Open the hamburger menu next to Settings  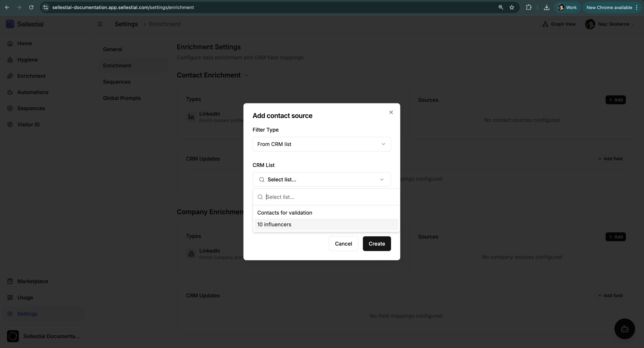coord(100,24)
